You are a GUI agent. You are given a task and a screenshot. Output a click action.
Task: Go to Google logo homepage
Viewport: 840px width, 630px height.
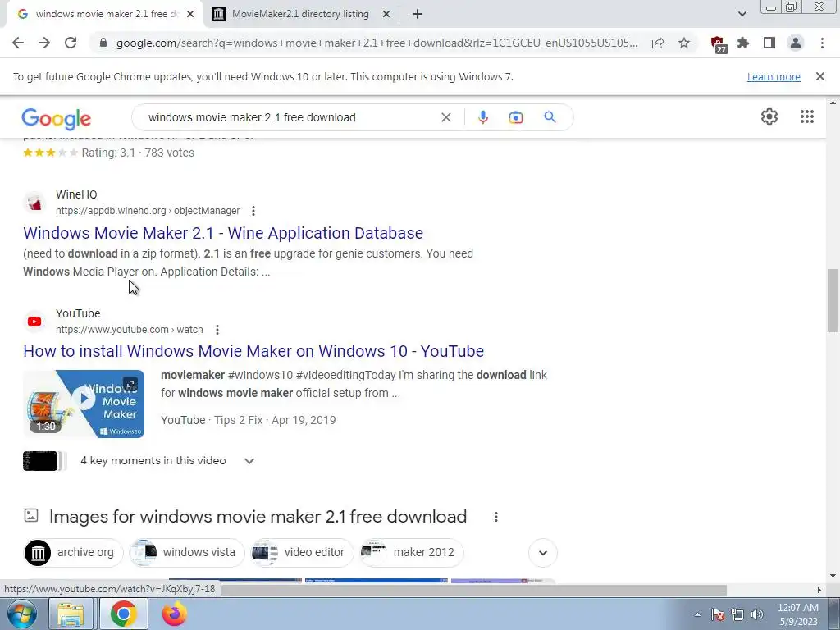pyautogui.click(x=57, y=119)
